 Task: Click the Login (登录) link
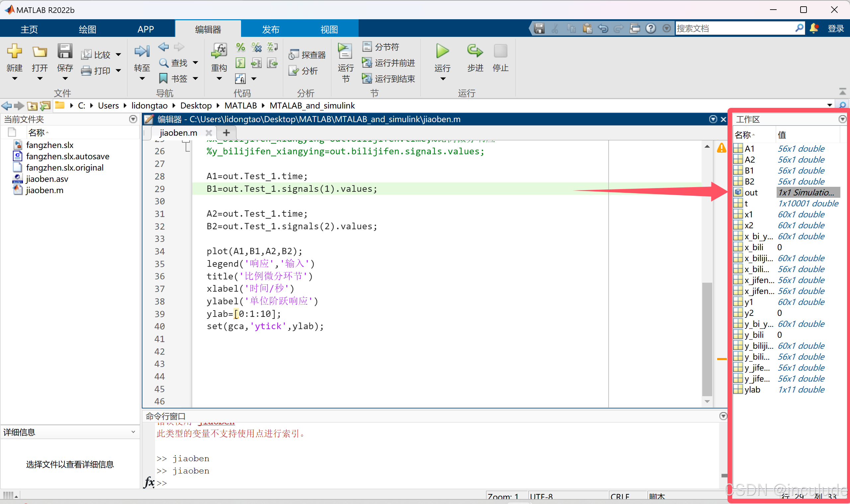click(835, 29)
